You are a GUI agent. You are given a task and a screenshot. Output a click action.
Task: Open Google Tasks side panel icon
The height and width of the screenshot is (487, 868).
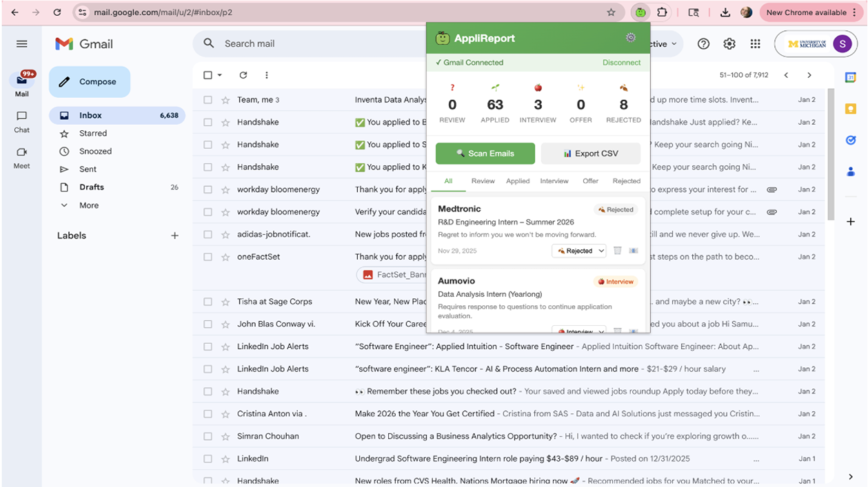(851, 140)
